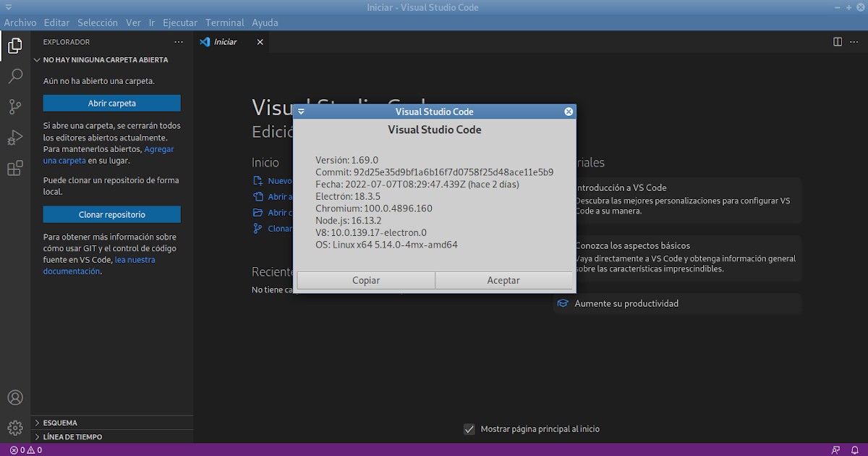Screen dimensions: 868x456
Task: Click the Chromium: 100.0.4896.160 line
Action: pos(374,208)
